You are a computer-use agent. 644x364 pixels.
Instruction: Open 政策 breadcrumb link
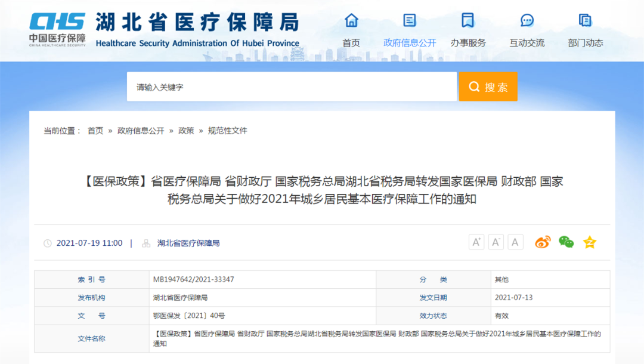[186, 131]
